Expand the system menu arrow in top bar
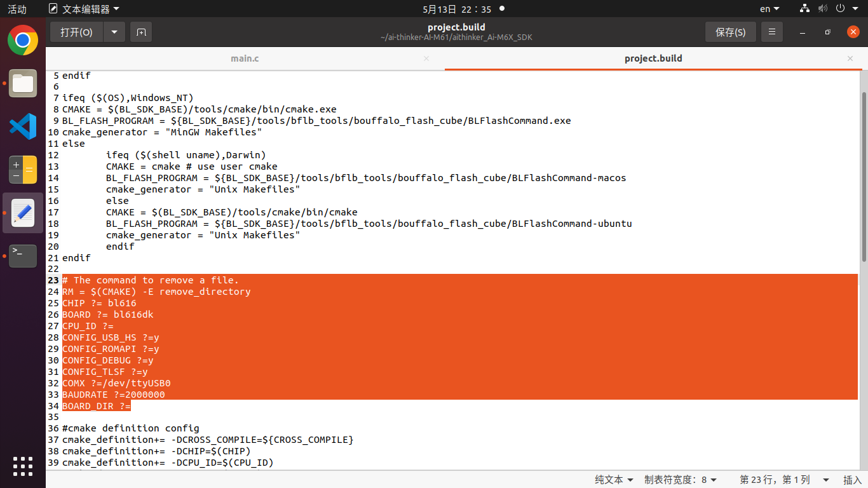 point(855,9)
